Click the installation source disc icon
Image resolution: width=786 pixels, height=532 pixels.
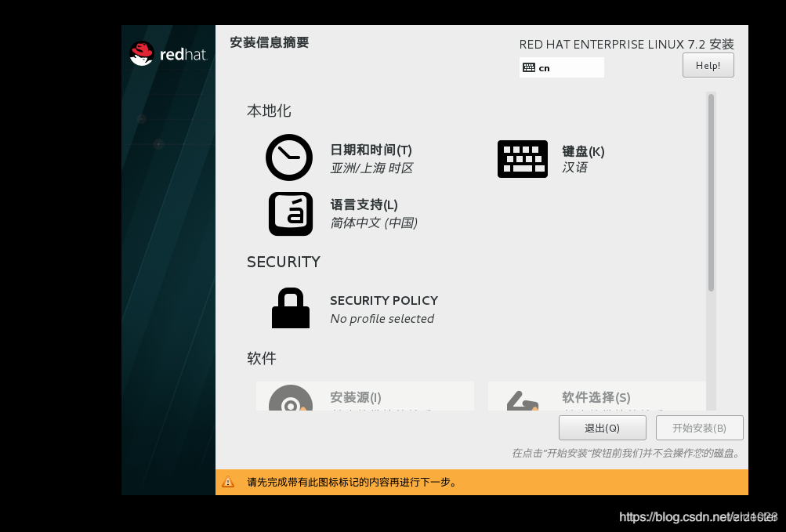click(291, 397)
